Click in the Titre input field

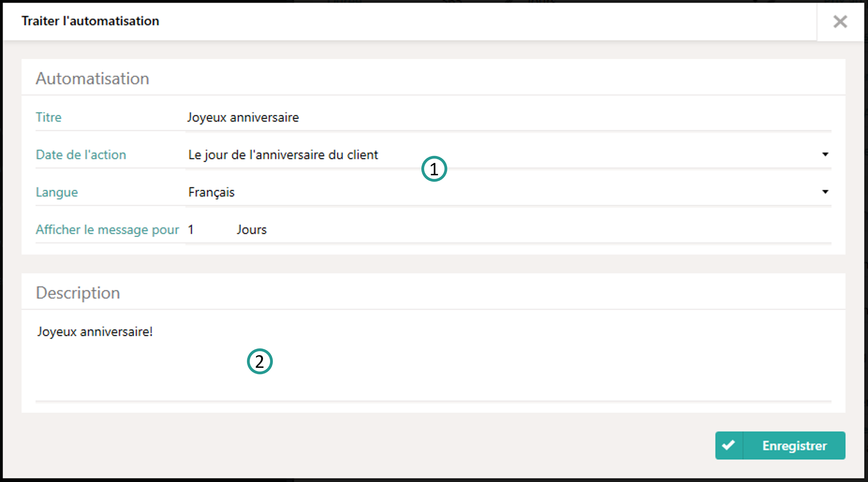pyautogui.click(x=505, y=118)
